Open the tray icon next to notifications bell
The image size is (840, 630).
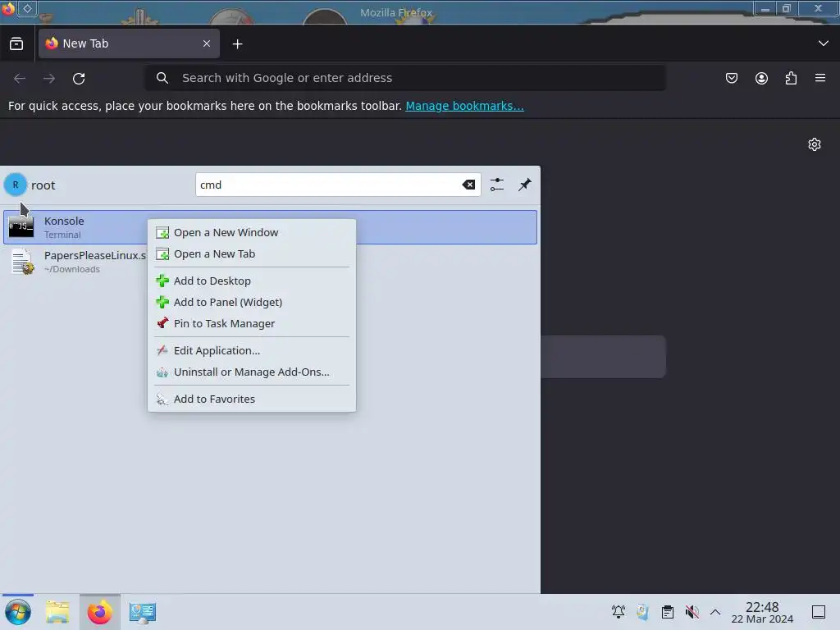coord(643,612)
